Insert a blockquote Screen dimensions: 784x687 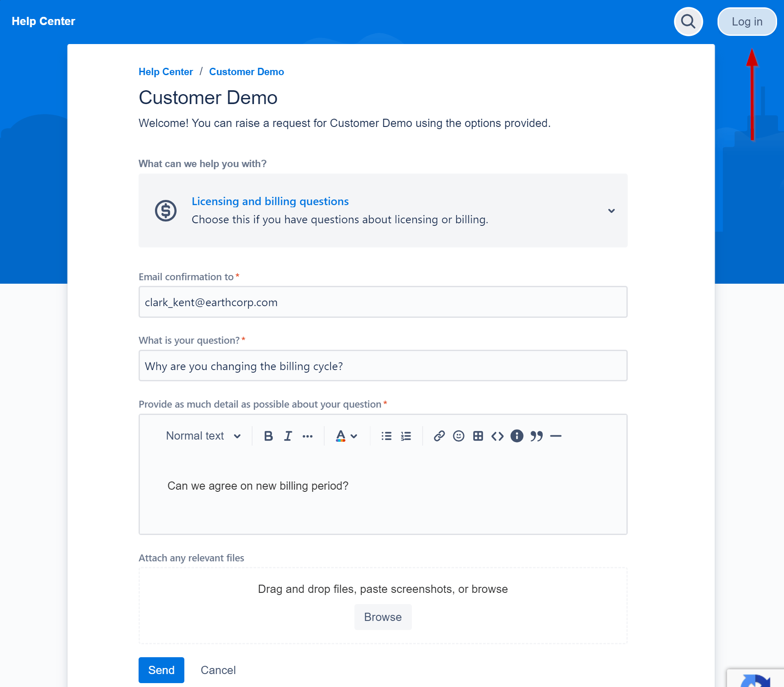point(537,436)
